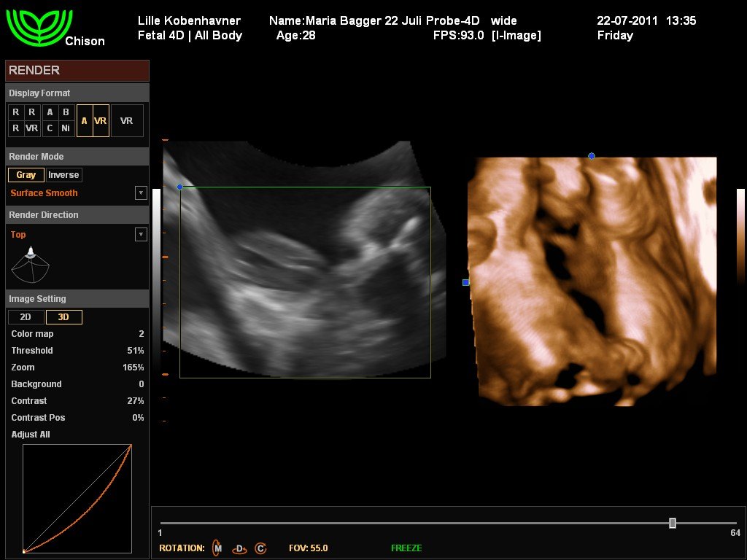Enable Gray render mode
This screenshot has width=747, height=560.
pos(26,175)
